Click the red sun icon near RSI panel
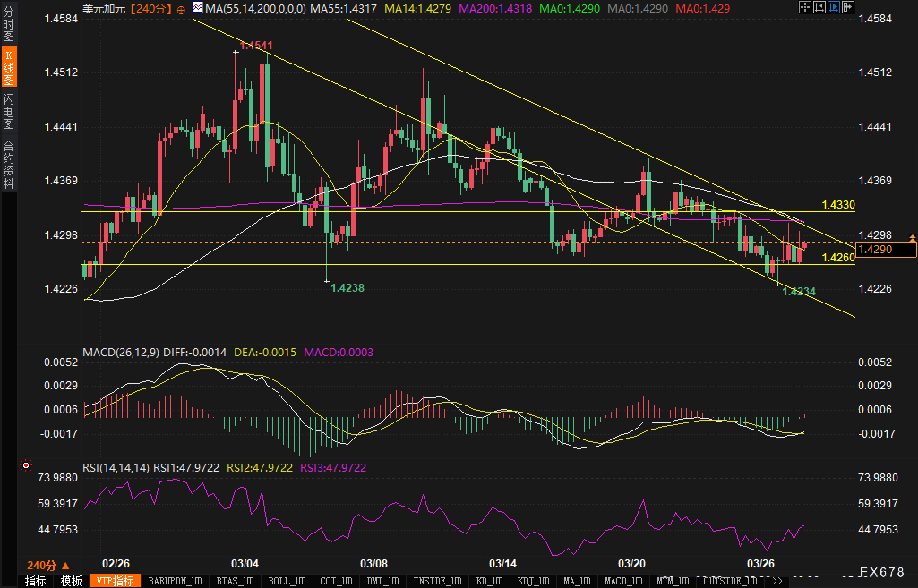This screenshot has width=918, height=588. (x=26, y=466)
